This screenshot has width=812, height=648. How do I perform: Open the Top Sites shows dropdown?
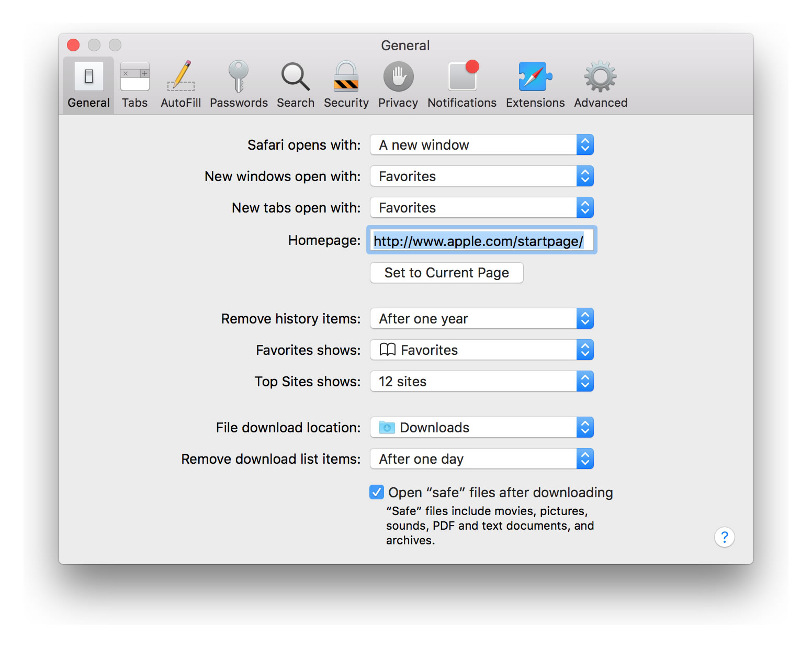point(482,381)
